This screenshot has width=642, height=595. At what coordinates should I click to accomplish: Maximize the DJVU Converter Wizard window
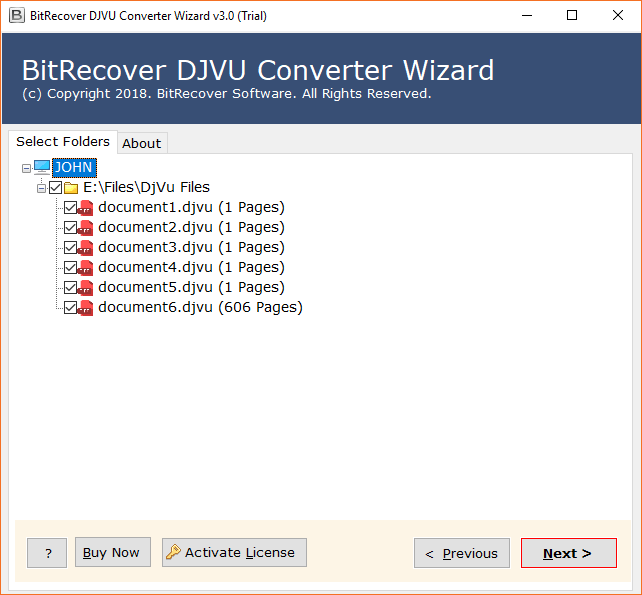pos(572,16)
